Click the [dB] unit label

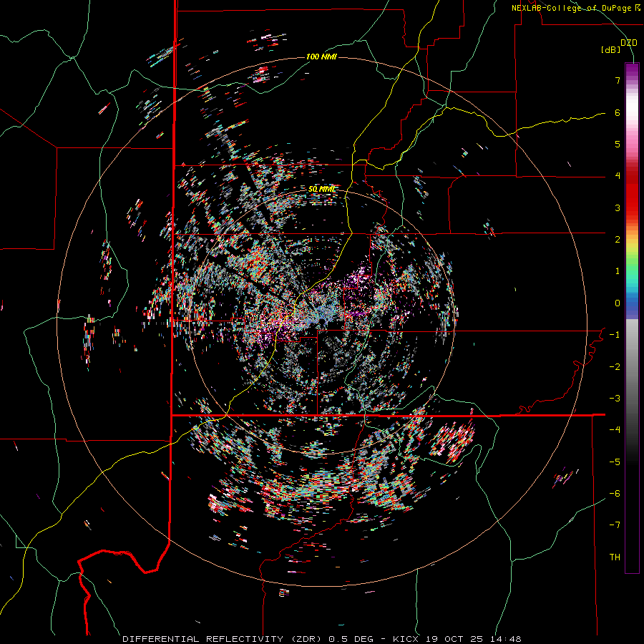click(610, 50)
